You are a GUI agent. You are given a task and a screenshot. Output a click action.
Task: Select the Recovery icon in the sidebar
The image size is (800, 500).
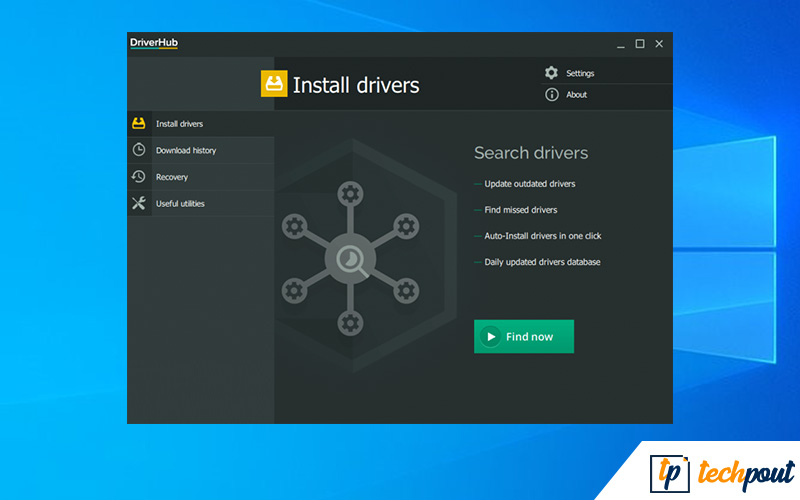click(139, 177)
